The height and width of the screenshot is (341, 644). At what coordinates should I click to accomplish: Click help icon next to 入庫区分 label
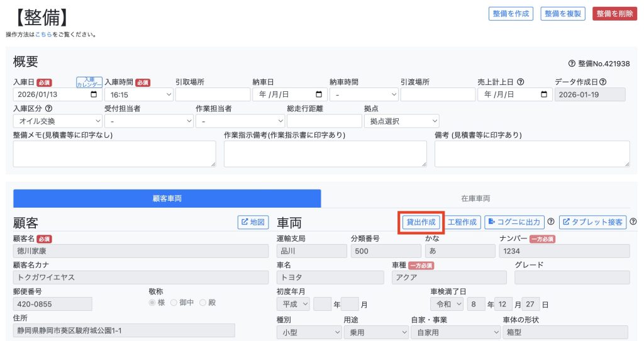pos(49,108)
